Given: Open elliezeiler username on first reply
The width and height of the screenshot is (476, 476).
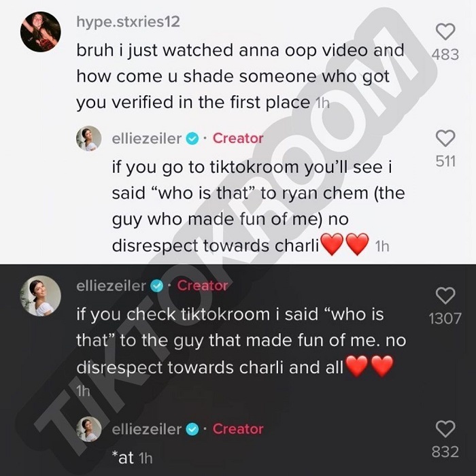Looking at the screenshot, I should 147,139.
